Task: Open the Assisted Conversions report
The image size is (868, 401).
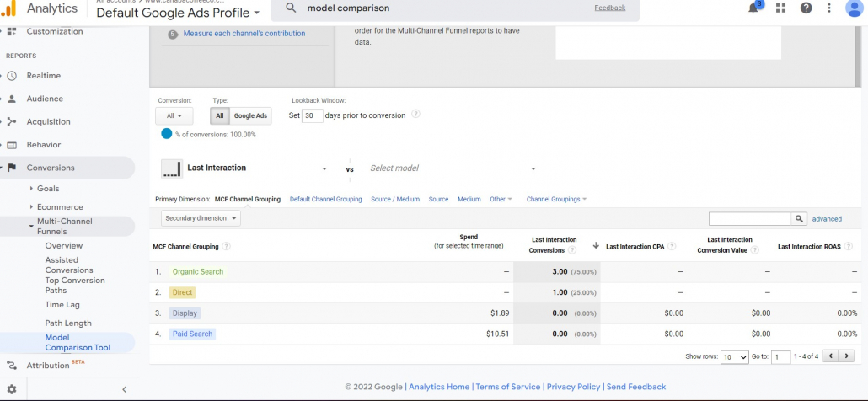Action: pos(69,265)
